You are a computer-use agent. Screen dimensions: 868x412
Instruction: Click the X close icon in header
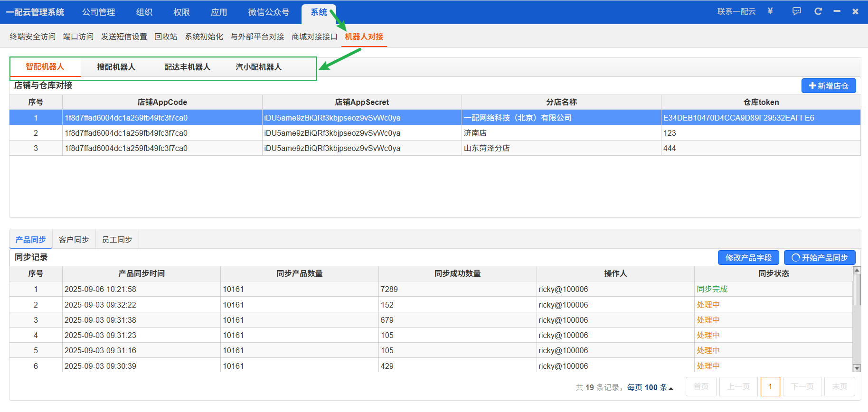pyautogui.click(x=855, y=11)
